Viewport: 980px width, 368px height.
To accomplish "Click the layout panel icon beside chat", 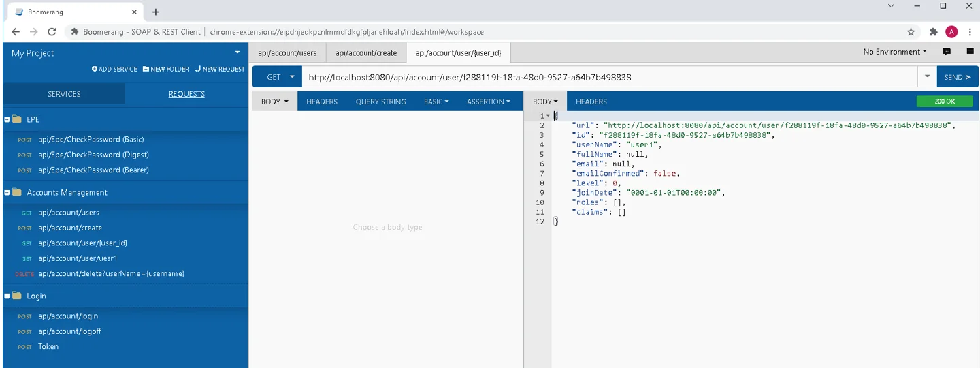I will (x=970, y=52).
